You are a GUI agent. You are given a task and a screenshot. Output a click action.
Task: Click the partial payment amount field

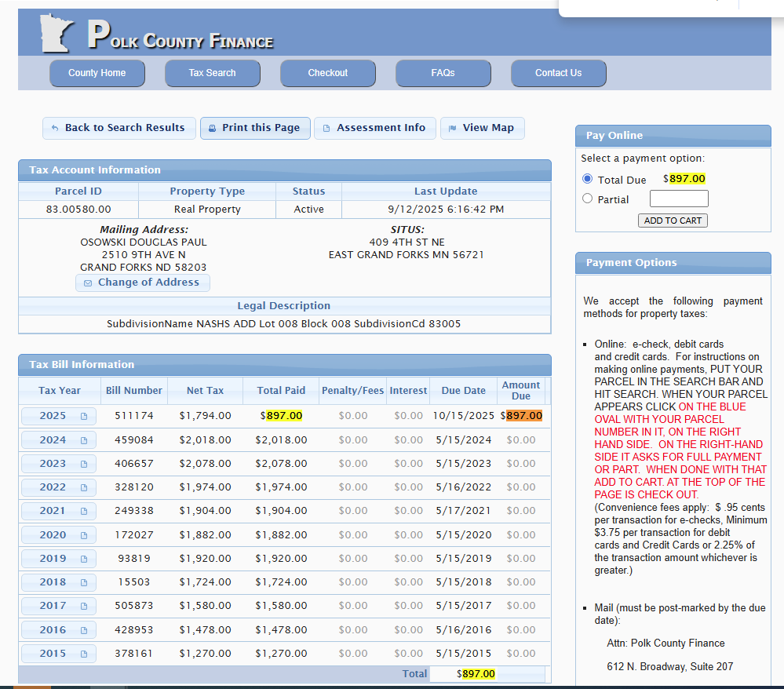click(x=679, y=199)
